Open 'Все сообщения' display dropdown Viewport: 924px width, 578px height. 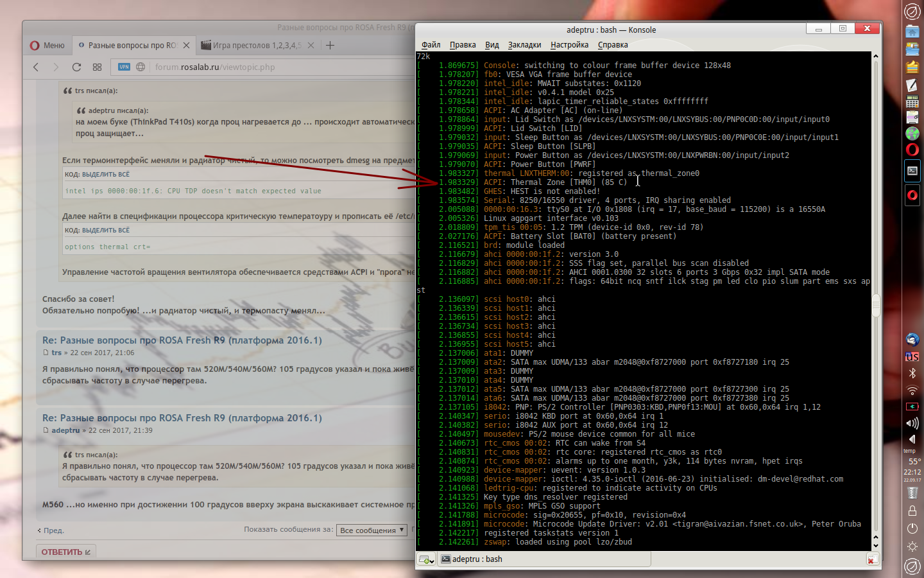point(372,530)
